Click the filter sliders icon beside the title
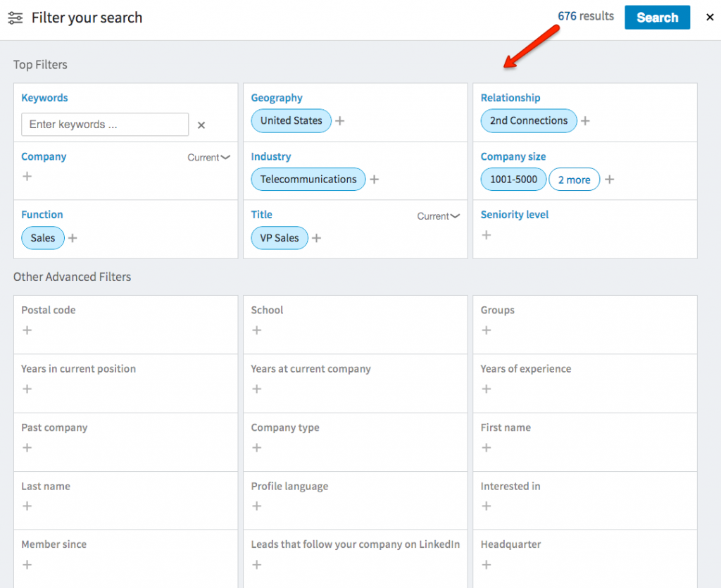The height and width of the screenshot is (588, 721). tap(15, 18)
